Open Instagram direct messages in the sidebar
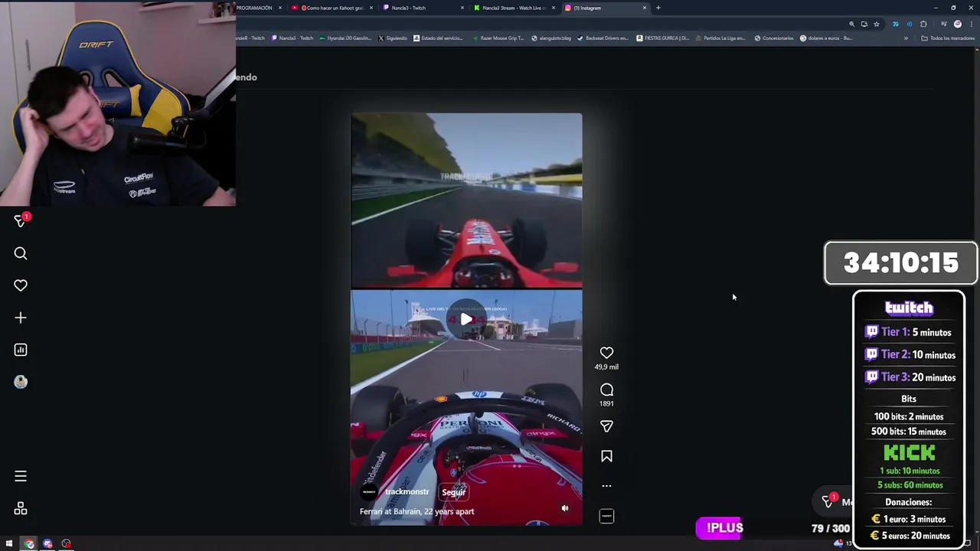Image resolution: width=980 pixels, height=551 pixels. [21, 220]
